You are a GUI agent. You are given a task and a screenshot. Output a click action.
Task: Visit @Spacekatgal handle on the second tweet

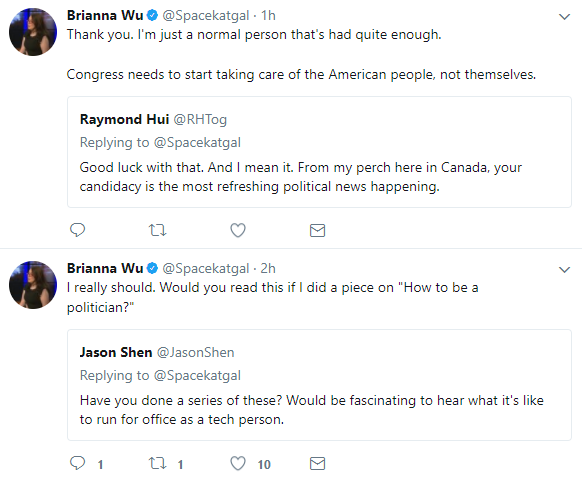point(206,268)
